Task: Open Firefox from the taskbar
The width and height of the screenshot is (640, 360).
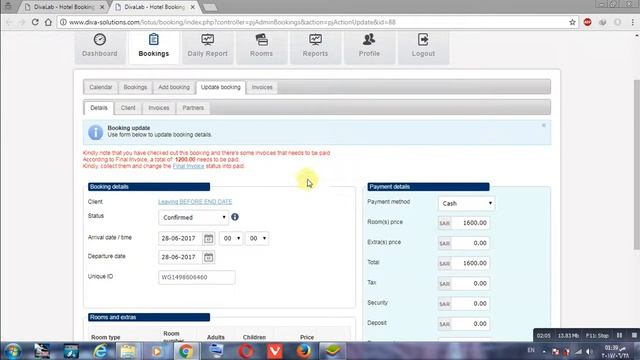Action: coord(304,351)
